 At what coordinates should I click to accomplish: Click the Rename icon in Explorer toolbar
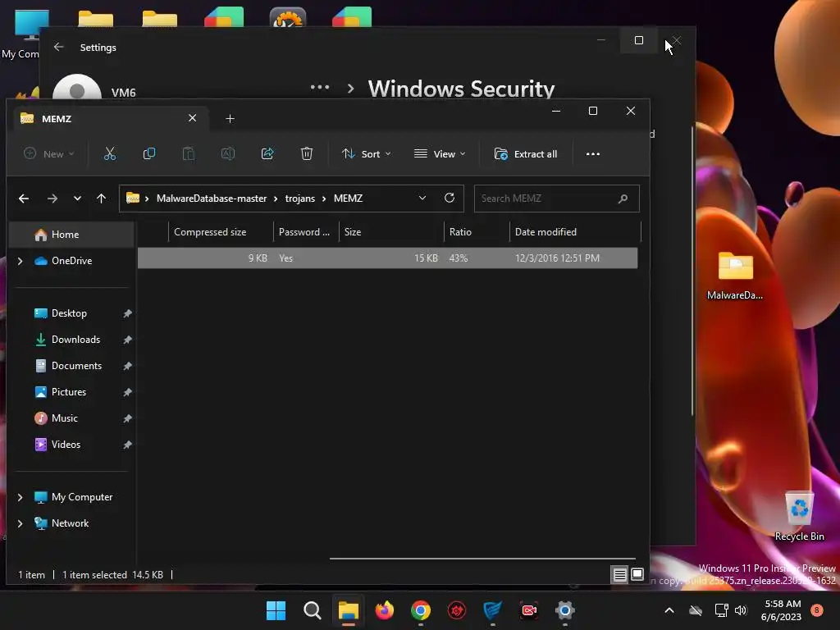[x=228, y=153]
